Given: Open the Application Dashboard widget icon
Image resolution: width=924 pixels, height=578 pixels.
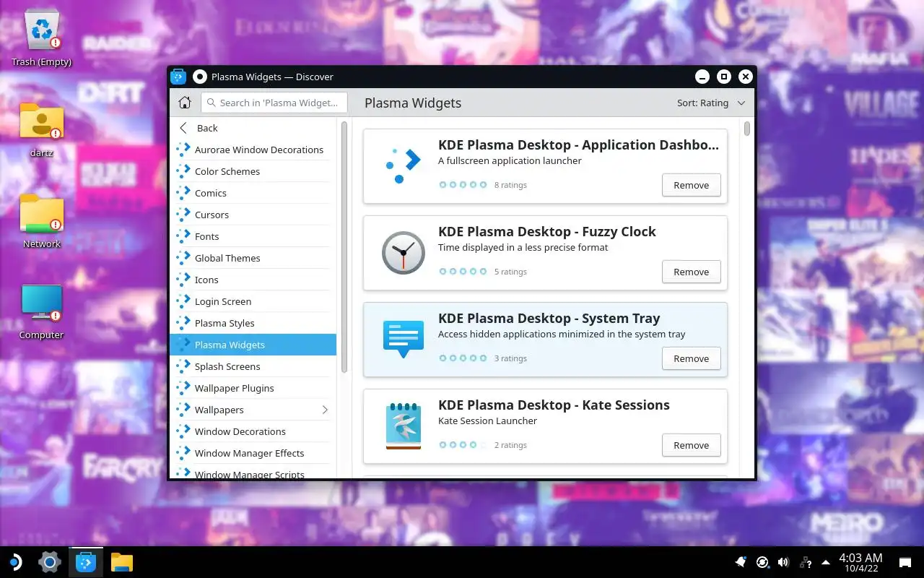Looking at the screenshot, I should pyautogui.click(x=403, y=166).
